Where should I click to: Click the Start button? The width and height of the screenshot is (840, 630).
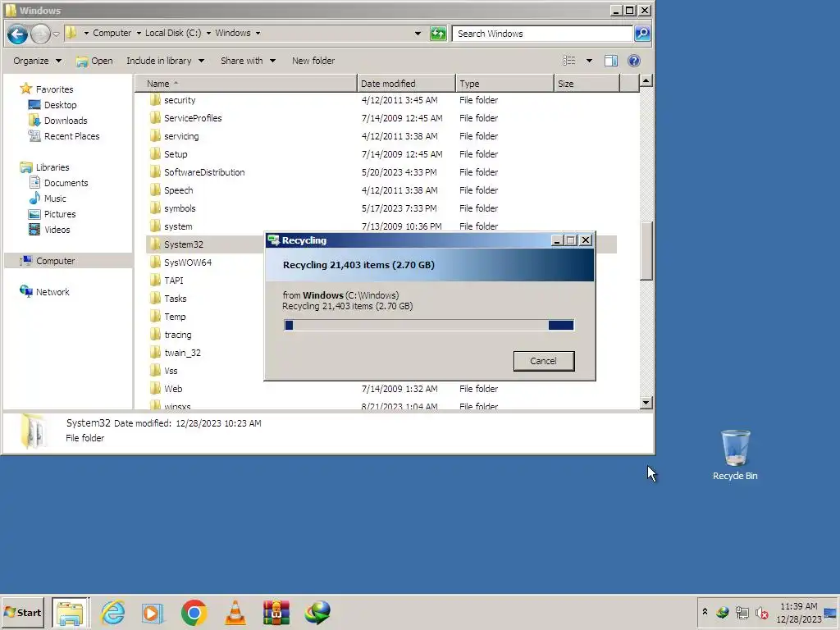pyautogui.click(x=22, y=612)
